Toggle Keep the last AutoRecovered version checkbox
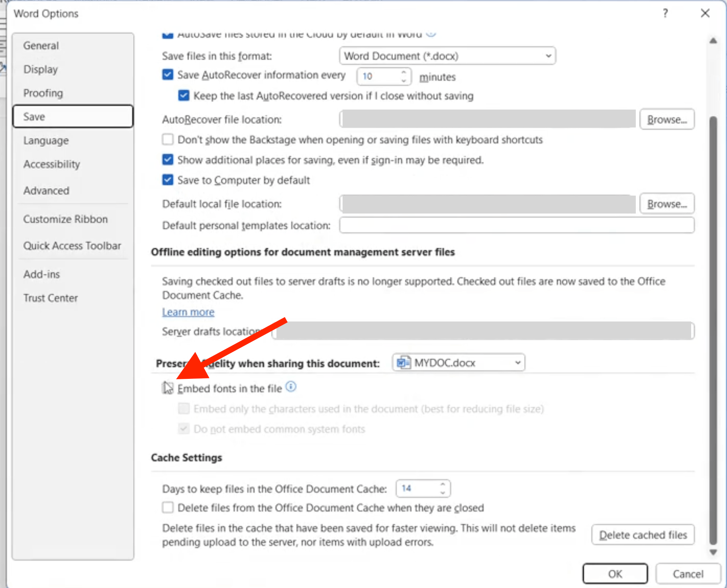This screenshot has height=588, width=727. (x=184, y=96)
